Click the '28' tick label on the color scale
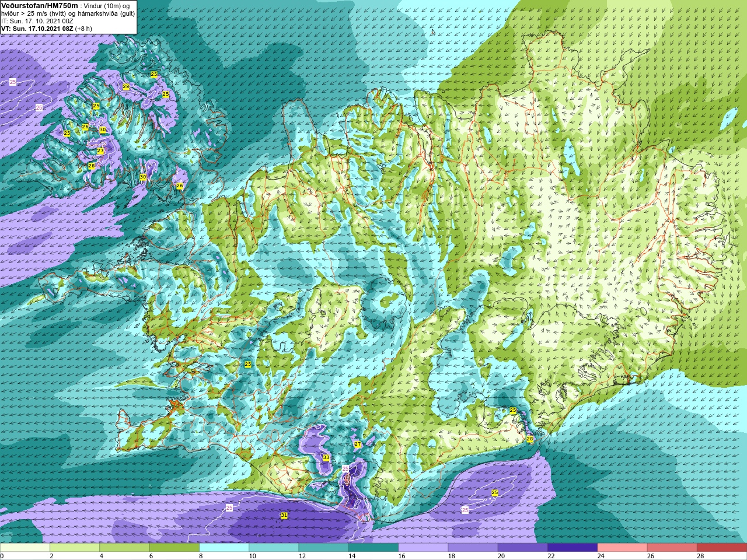Viewport: 747px width, 560px height. 700,556
